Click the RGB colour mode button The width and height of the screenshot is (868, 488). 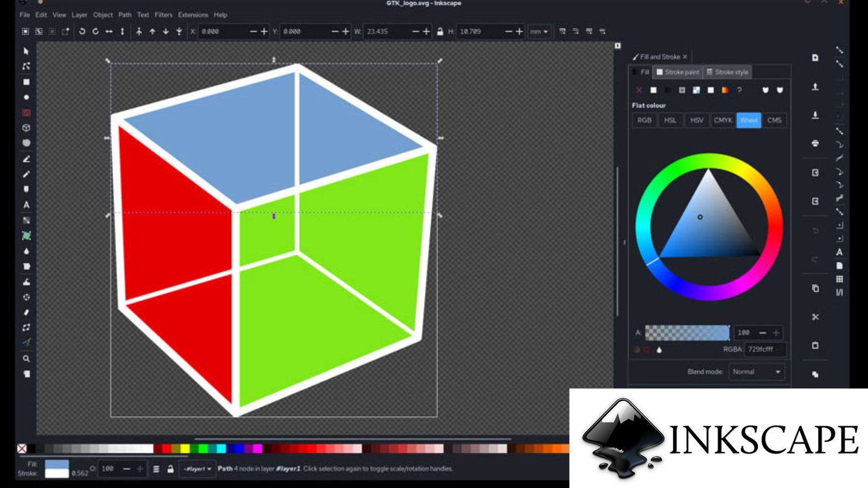click(644, 120)
